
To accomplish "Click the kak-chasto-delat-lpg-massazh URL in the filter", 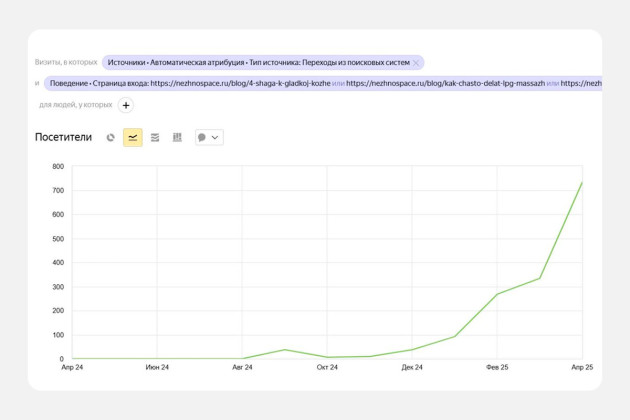I will pos(445,83).
